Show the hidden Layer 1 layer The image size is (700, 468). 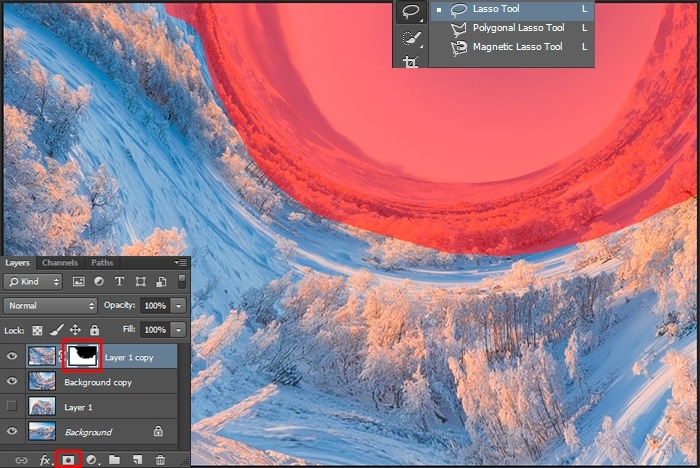point(12,407)
